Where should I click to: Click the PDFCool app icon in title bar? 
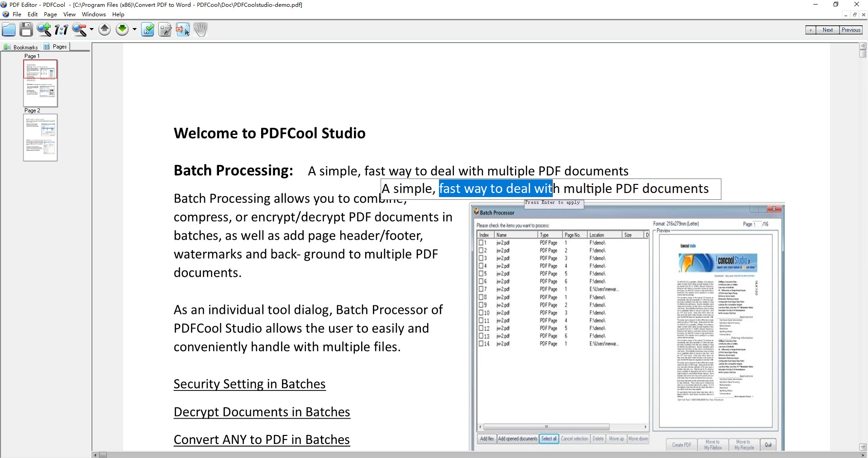[x=4, y=5]
